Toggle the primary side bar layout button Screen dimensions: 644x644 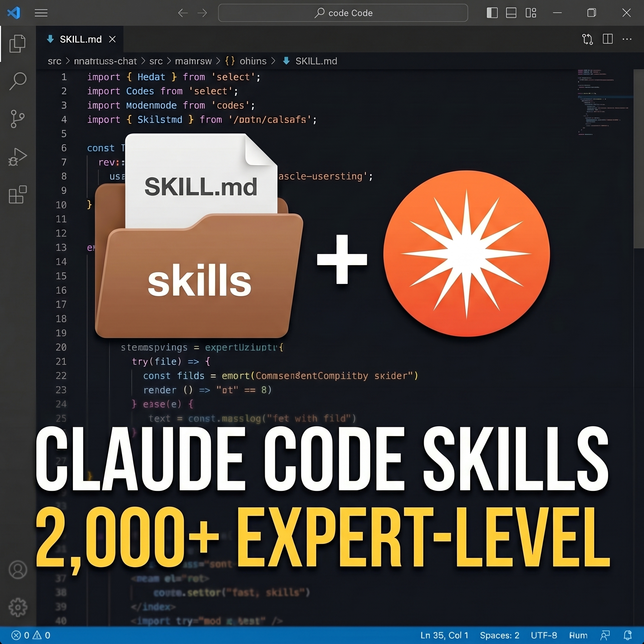tap(492, 13)
